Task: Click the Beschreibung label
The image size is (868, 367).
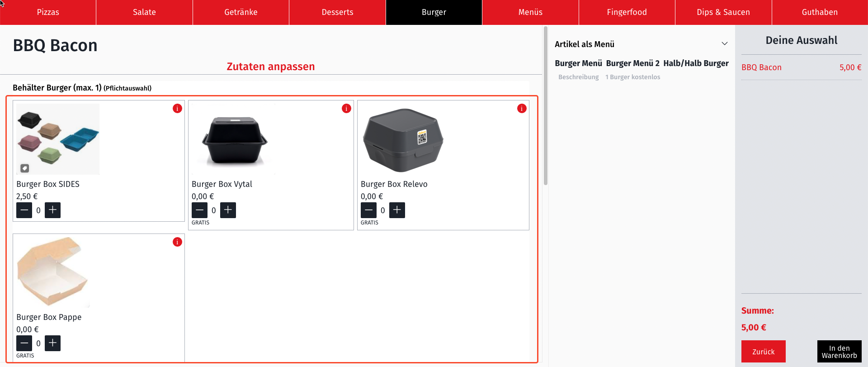Action: pos(578,77)
